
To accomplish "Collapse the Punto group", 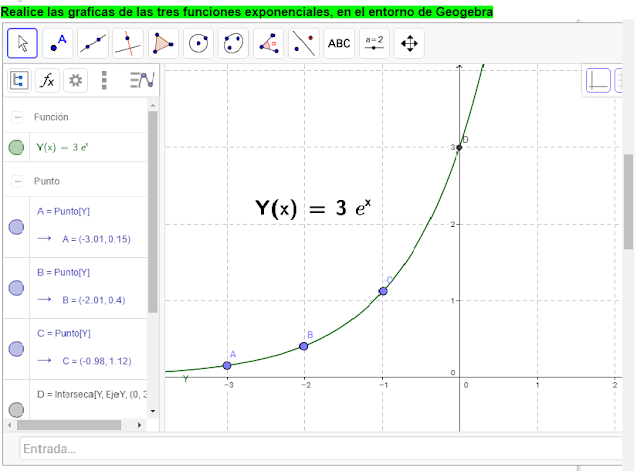I will (17, 181).
